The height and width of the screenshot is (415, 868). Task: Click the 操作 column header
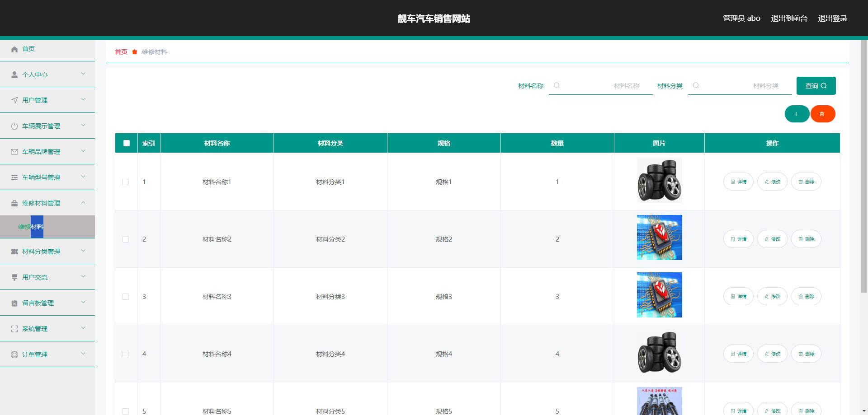[x=772, y=143]
